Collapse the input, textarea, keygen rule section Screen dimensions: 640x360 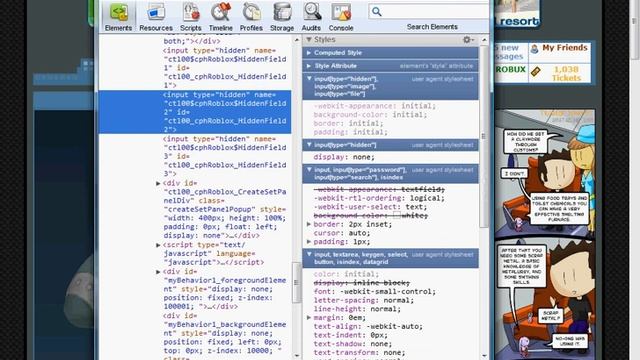(309, 254)
